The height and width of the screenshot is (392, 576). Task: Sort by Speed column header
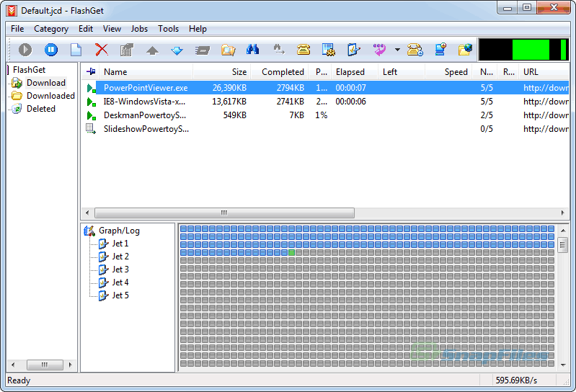(448, 72)
